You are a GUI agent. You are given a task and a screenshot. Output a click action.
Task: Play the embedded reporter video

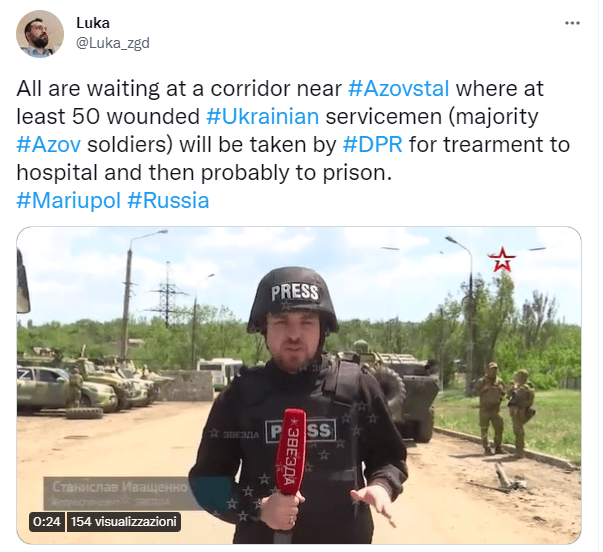tap(299, 385)
